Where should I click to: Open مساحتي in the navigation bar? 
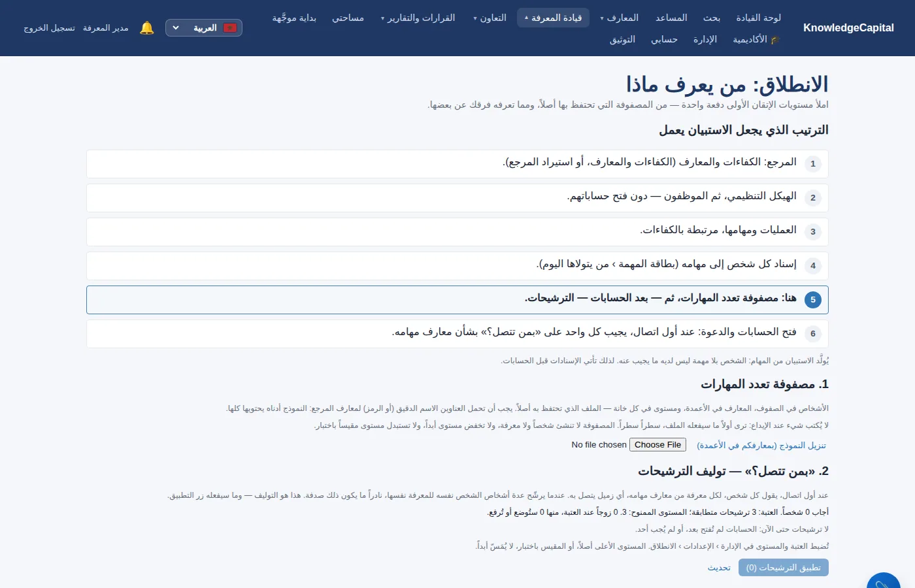pos(348,18)
